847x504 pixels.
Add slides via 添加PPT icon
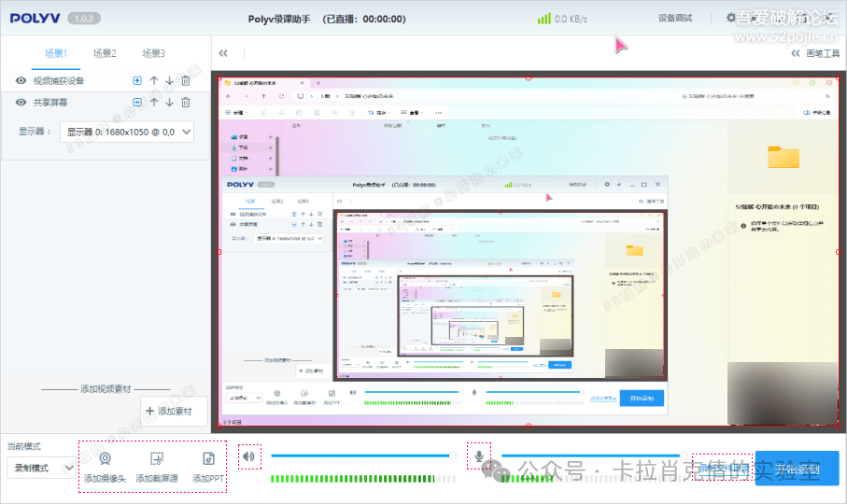(208, 459)
